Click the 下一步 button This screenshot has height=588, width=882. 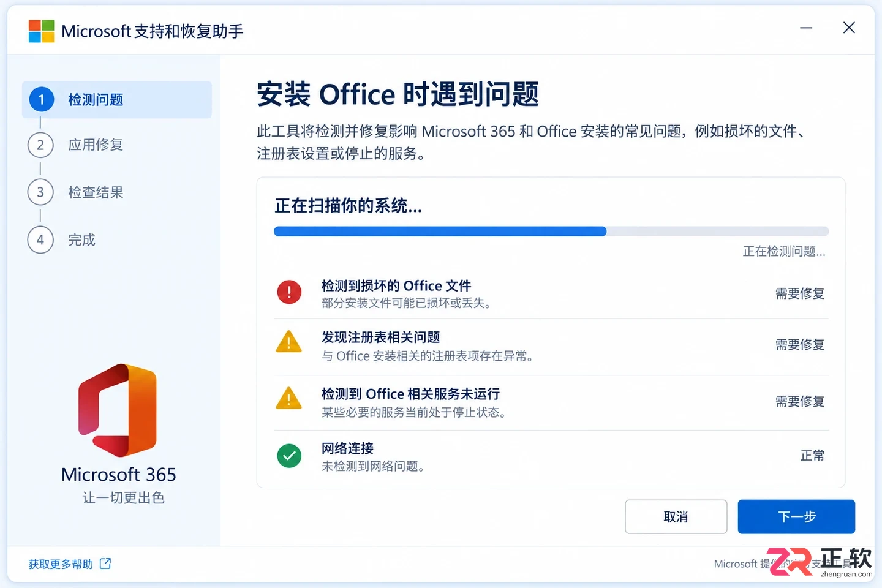(796, 517)
